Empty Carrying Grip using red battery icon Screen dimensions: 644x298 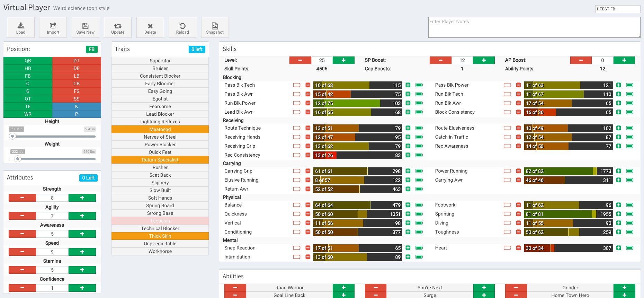(x=297, y=171)
